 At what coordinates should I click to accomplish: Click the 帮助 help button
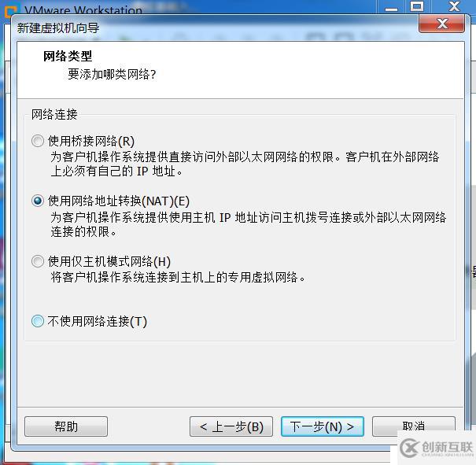pos(66,426)
